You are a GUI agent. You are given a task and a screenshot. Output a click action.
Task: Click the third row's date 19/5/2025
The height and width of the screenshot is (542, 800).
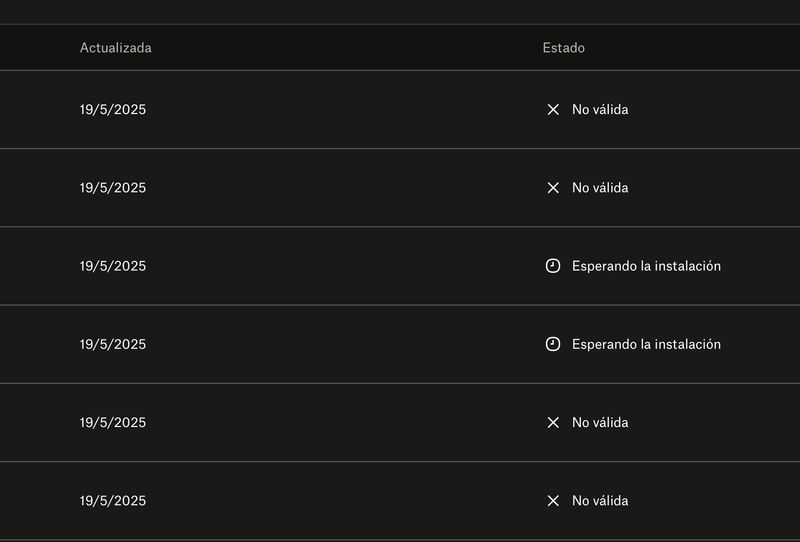click(x=113, y=266)
